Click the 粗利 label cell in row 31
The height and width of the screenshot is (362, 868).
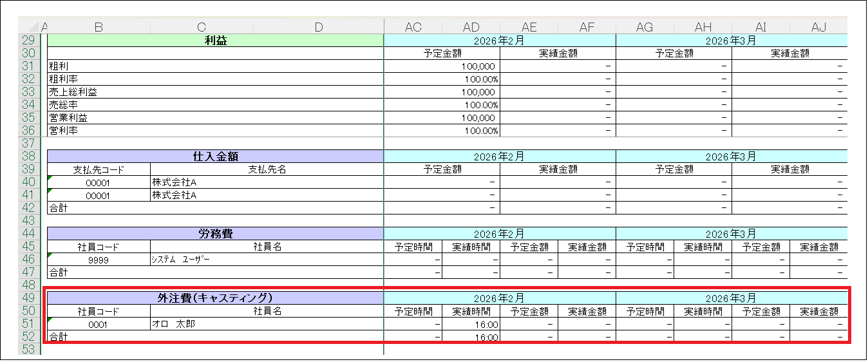pyautogui.click(x=215, y=66)
